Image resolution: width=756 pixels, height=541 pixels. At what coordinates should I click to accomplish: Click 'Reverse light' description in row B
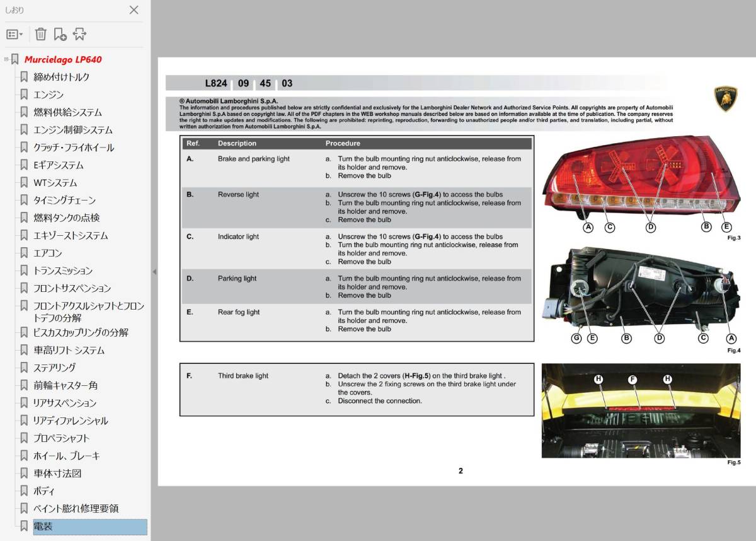(x=238, y=194)
